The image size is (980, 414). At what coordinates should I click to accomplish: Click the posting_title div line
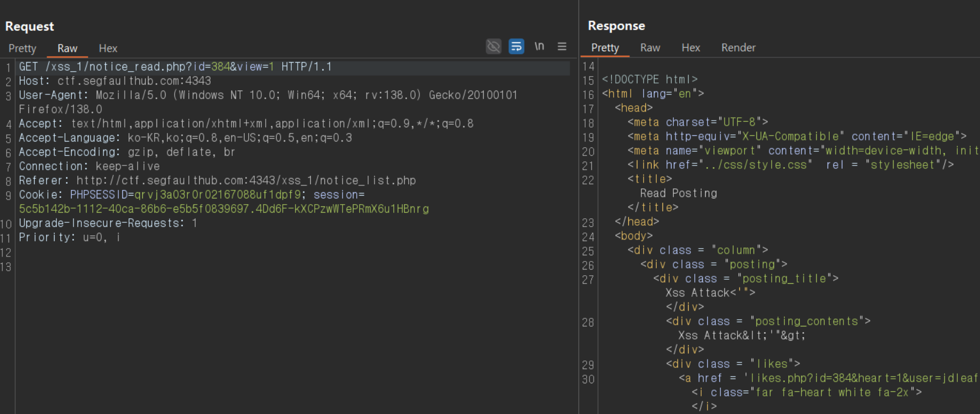coord(746,278)
